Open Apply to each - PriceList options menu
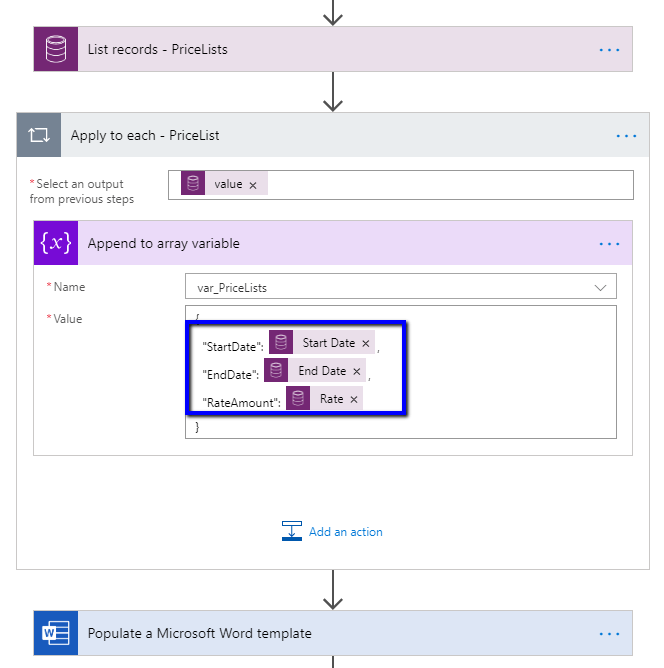The height and width of the screenshot is (668, 664). tap(626, 136)
